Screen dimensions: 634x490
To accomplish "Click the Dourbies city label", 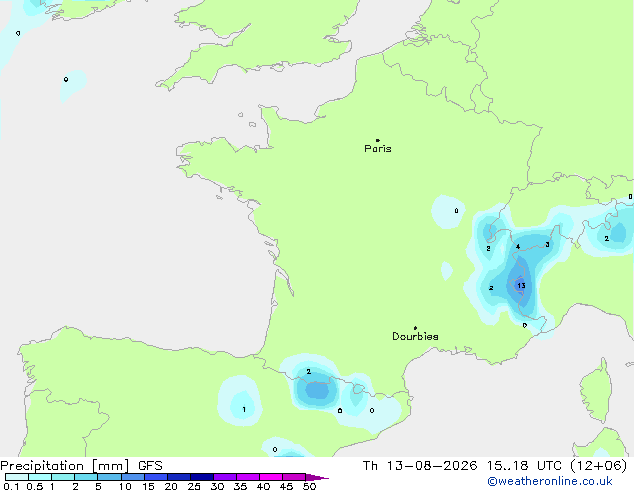I will click(415, 336).
